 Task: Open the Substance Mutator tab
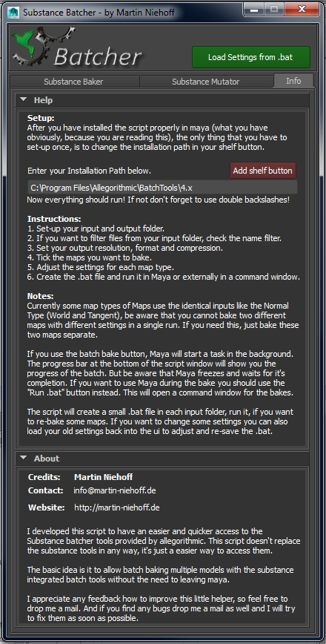coord(206,82)
